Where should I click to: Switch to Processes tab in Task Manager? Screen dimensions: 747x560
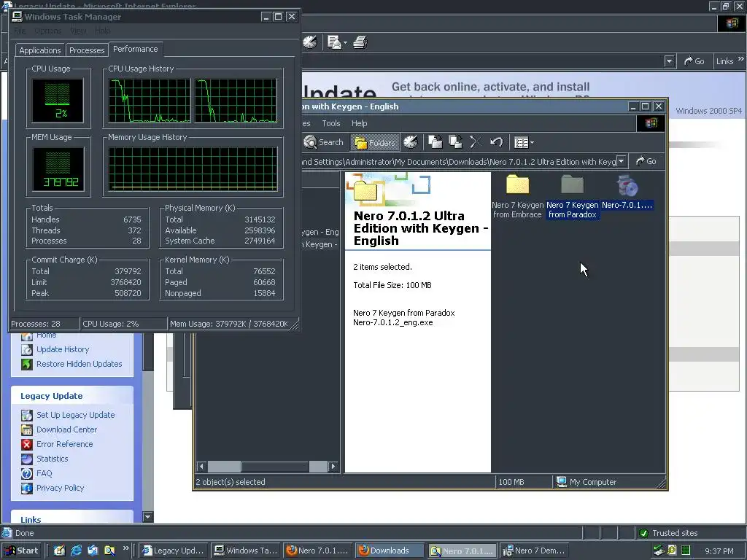87,50
